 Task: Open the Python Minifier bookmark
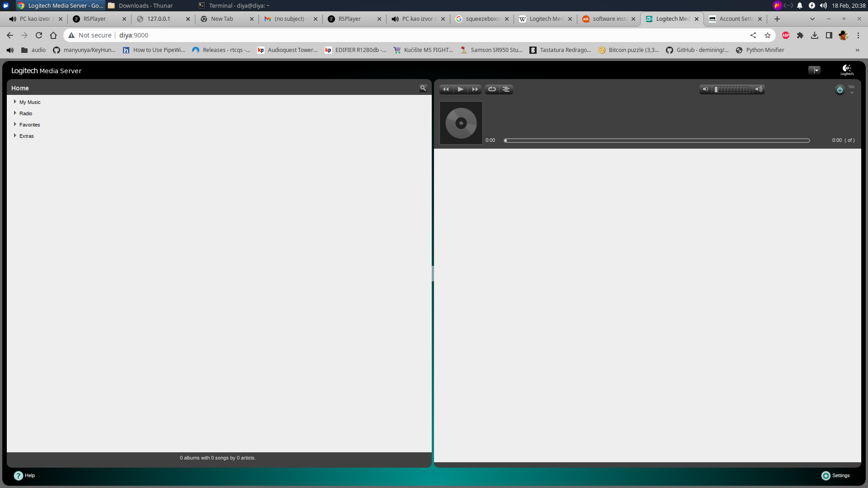click(760, 50)
